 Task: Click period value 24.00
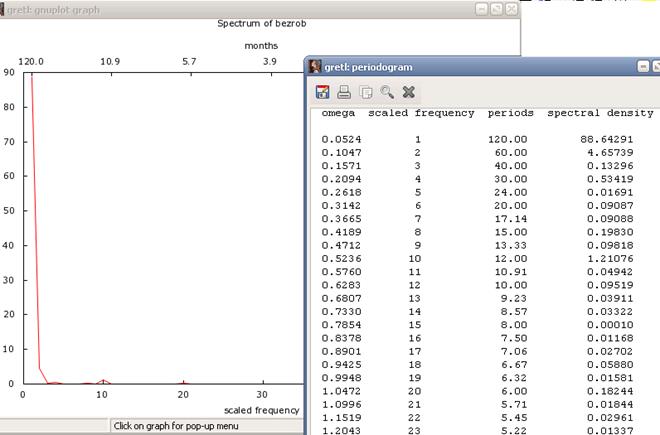tap(511, 192)
